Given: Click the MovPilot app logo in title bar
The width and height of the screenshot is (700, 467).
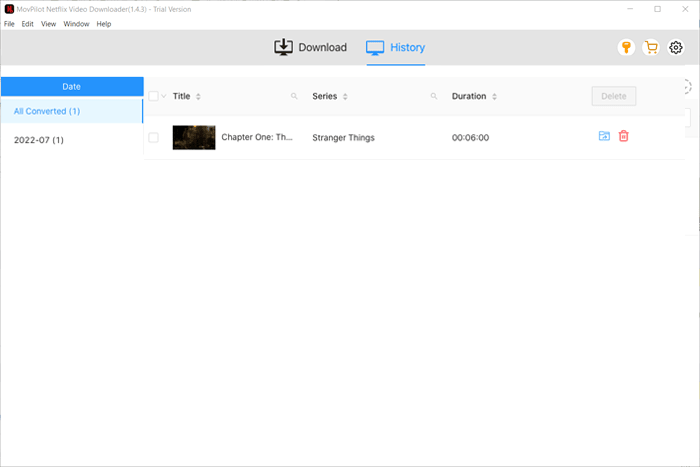Looking at the screenshot, I should (x=9, y=9).
